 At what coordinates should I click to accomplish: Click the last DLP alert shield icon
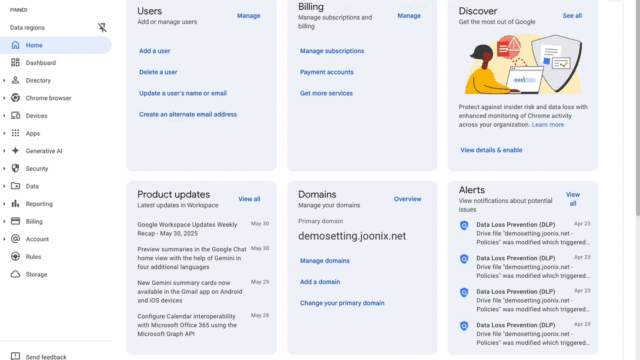pyautogui.click(x=464, y=326)
